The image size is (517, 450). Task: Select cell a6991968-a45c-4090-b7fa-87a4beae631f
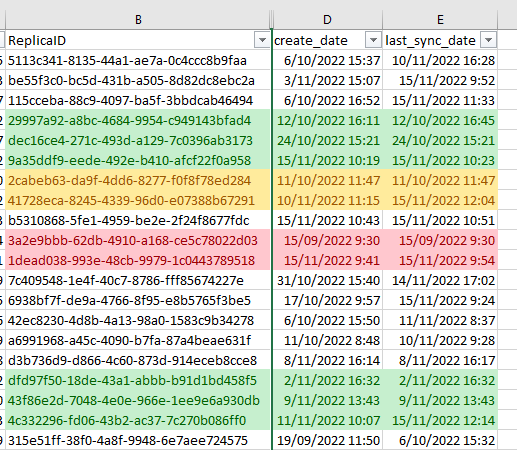point(138,340)
